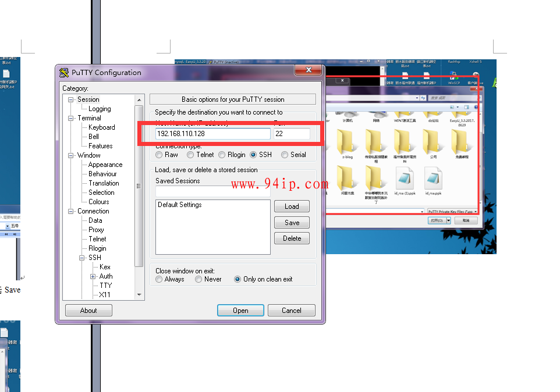Open the z-blog folder in the file dialog
Image resolution: width=560 pixels, height=392 pixels.
pos(347,144)
